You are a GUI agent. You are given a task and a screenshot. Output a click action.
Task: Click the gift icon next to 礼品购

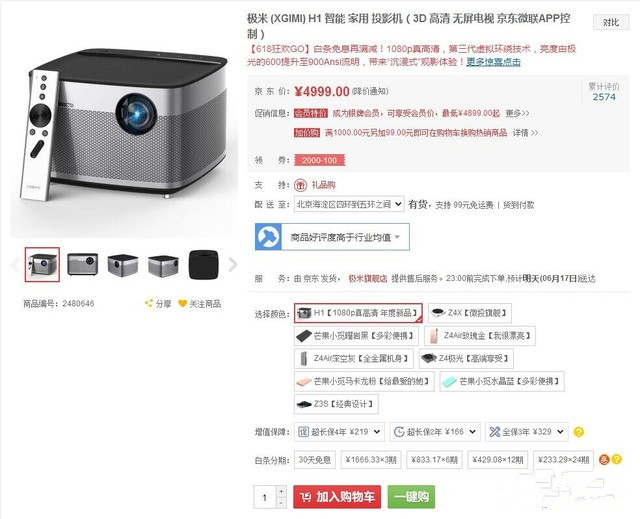tap(300, 185)
